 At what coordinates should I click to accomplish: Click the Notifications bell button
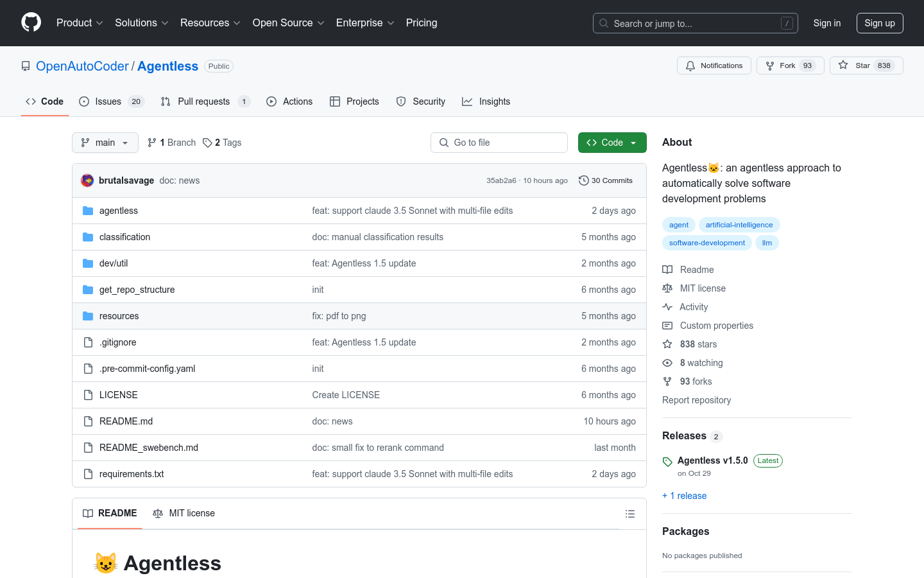[x=714, y=66]
